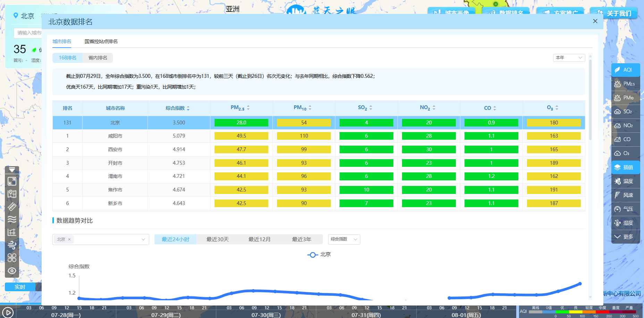Toggle the eye visibility icon

click(x=12, y=271)
